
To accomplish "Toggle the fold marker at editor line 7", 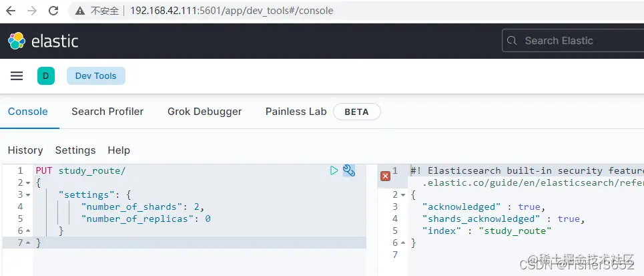I will [28, 243].
